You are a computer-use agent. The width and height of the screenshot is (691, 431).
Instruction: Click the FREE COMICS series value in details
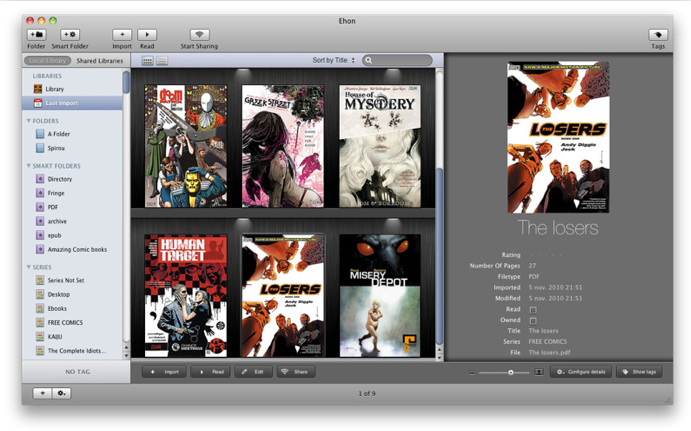[x=547, y=342]
